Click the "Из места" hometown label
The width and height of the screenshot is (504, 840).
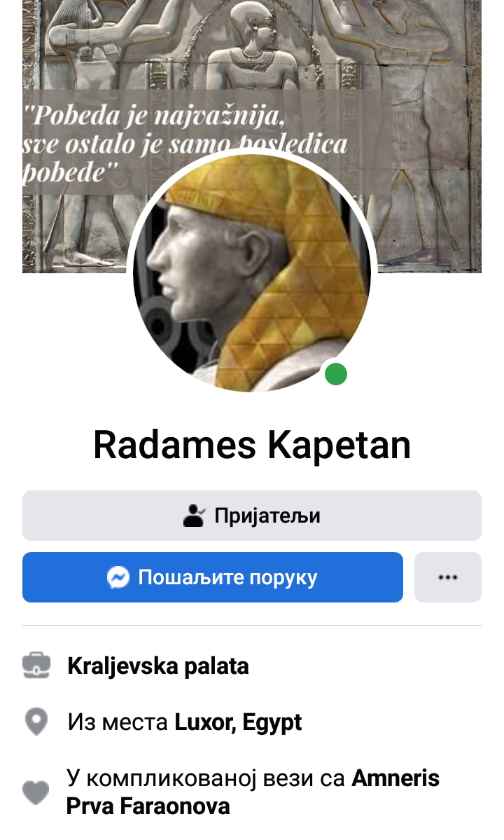[x=118, y=722]
